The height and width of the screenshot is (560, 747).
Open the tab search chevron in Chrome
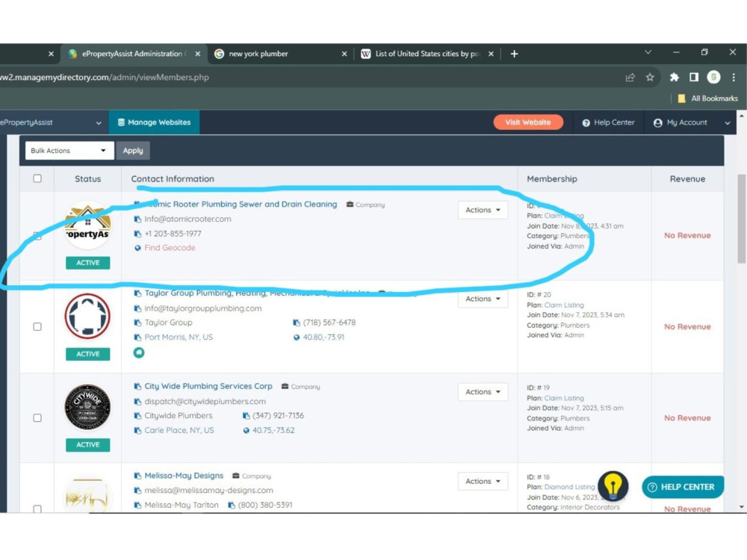pos(648,52)
